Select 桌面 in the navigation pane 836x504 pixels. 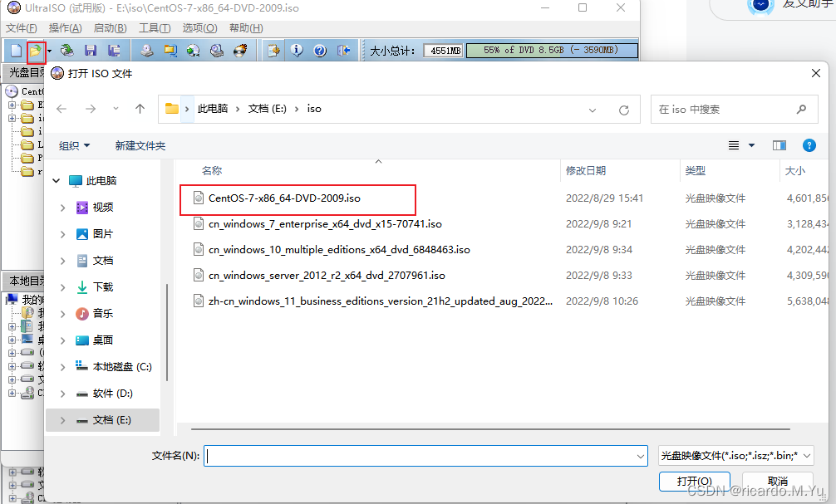[102, 340]
